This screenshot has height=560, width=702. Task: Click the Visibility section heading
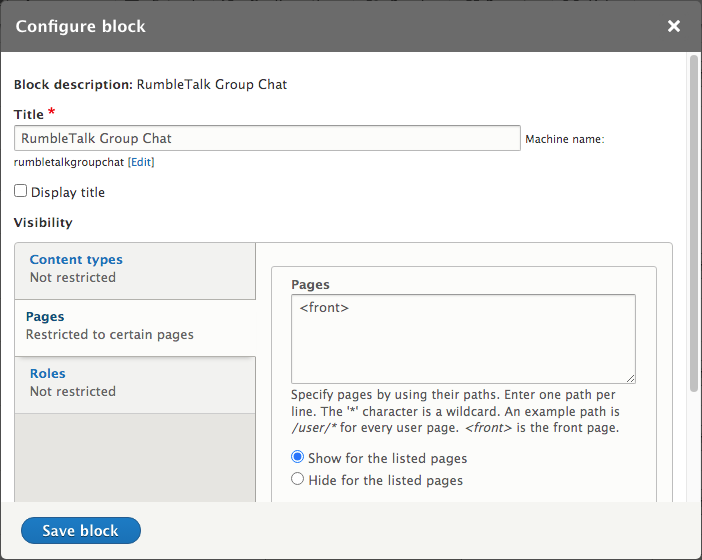(43, 223)
